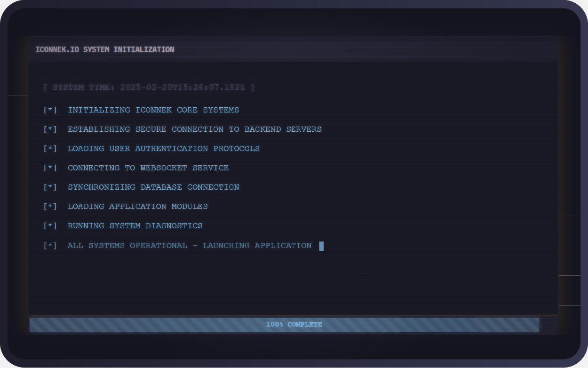Click the blinking cursor block after Launching Application
The width and height of the screenshot is (588, 368).
(321, 246)
